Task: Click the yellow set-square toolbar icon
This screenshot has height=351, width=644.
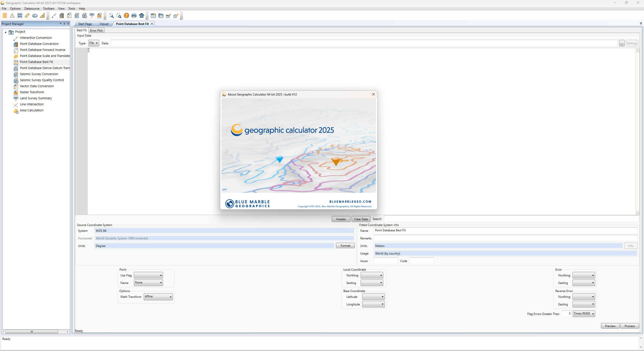Action: [42, 16]
